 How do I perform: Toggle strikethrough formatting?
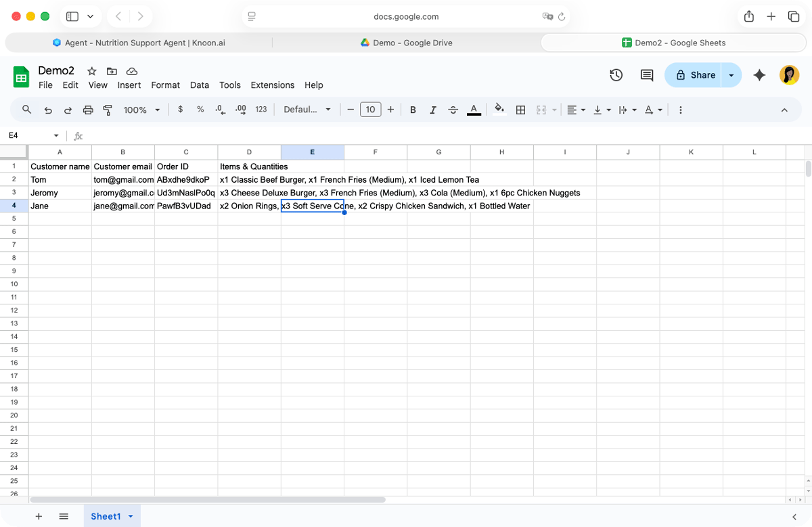coord(453,109)
